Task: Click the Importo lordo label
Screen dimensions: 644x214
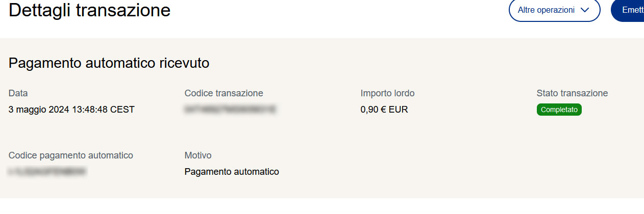Action: pos(387,93)
